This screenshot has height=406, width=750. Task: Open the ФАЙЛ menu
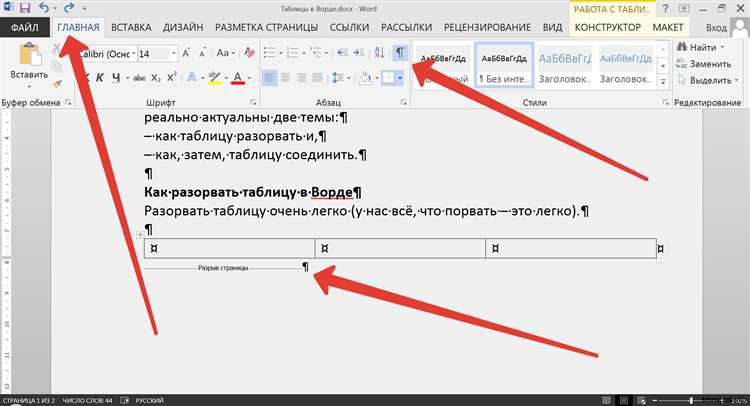coord(25,28)
